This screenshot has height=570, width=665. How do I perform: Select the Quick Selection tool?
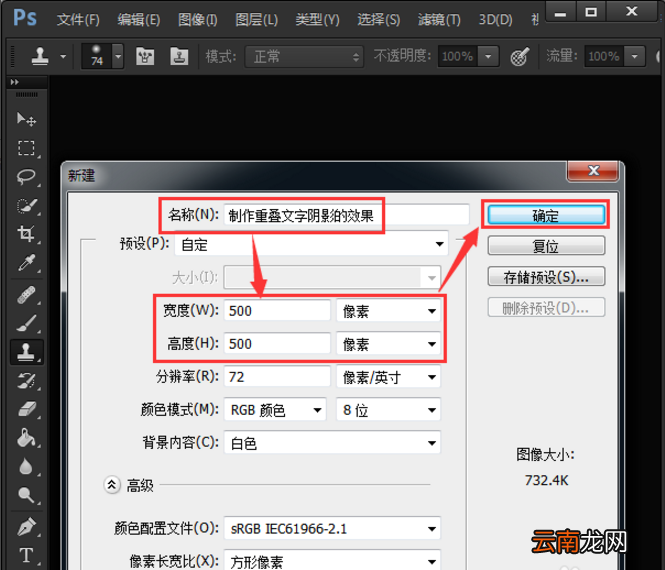26,206
